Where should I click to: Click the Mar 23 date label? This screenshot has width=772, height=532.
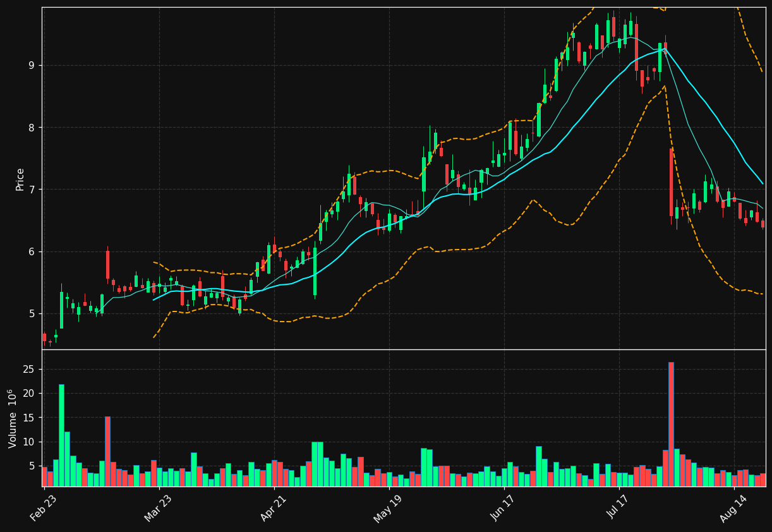click(x=159, y=509)
